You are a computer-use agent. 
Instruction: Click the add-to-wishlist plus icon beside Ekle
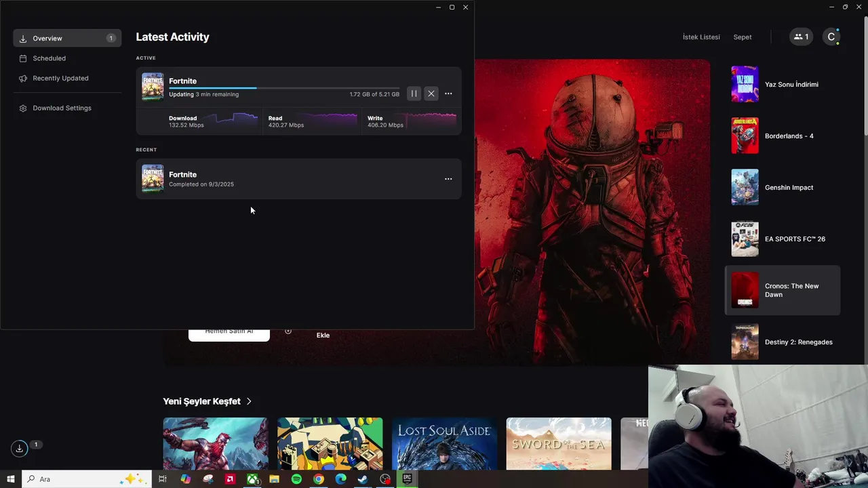(288, 331)
